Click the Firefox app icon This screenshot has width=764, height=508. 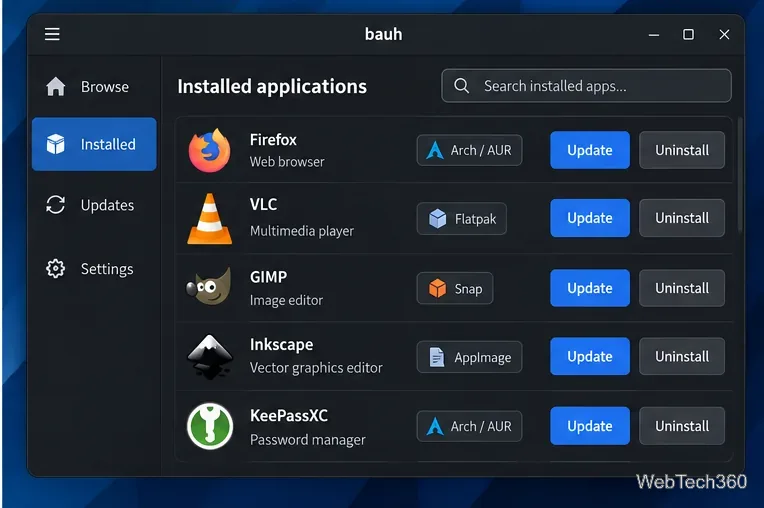pyautogui.click(x=210, y=151)
